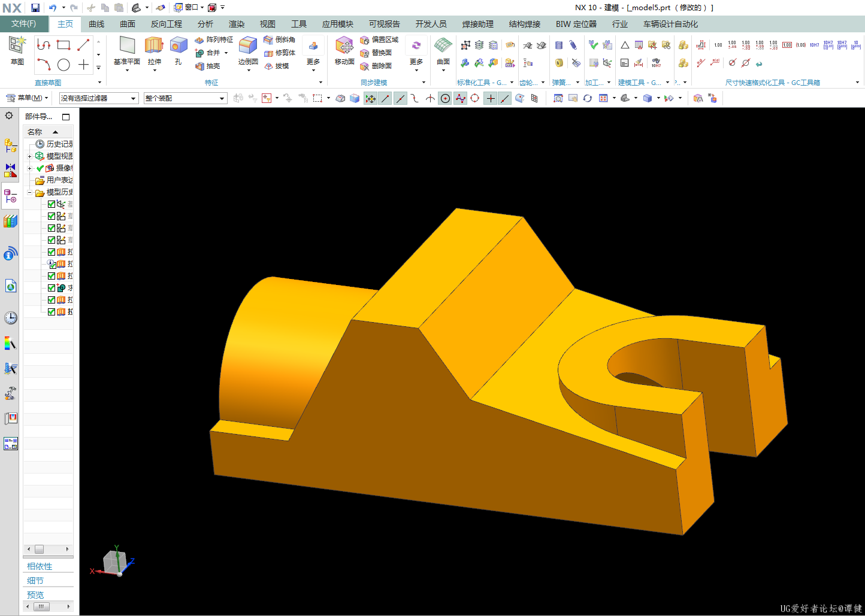Image resolution: width=865 pixels, height=616 pixels.
Task: Click Pattern Feature (阵列特征)
Action: pyautogui.click(x=214, y=40)
